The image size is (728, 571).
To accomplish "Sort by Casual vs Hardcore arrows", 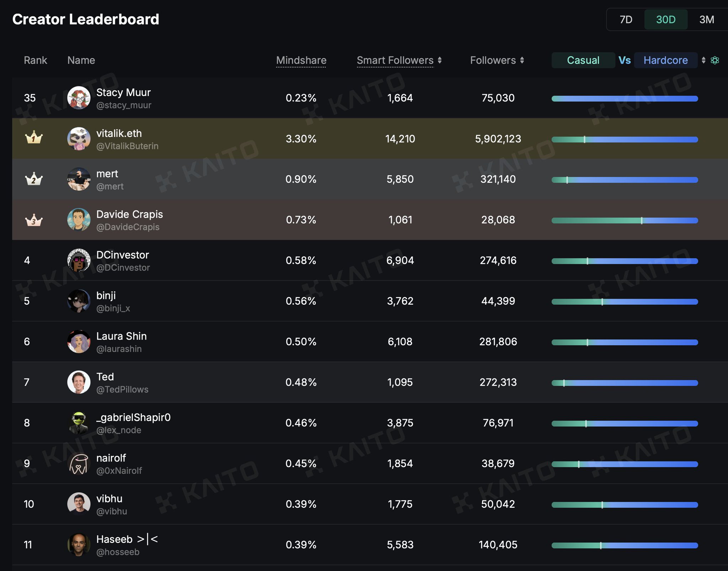I will (703, 60).
